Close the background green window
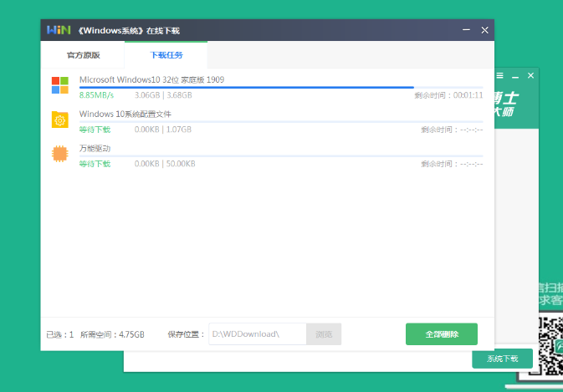Viewport: 563px width, 392px height. coord(530,76)
